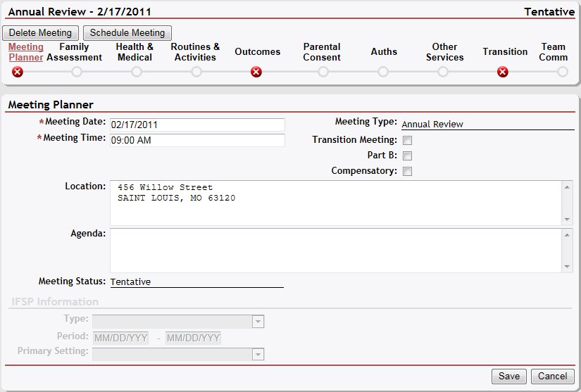The width and height of the screenshot is (581, 392).
Task: Click the red error icon under Outcomes
Action: pyautogui.click(x=256, y=72)
